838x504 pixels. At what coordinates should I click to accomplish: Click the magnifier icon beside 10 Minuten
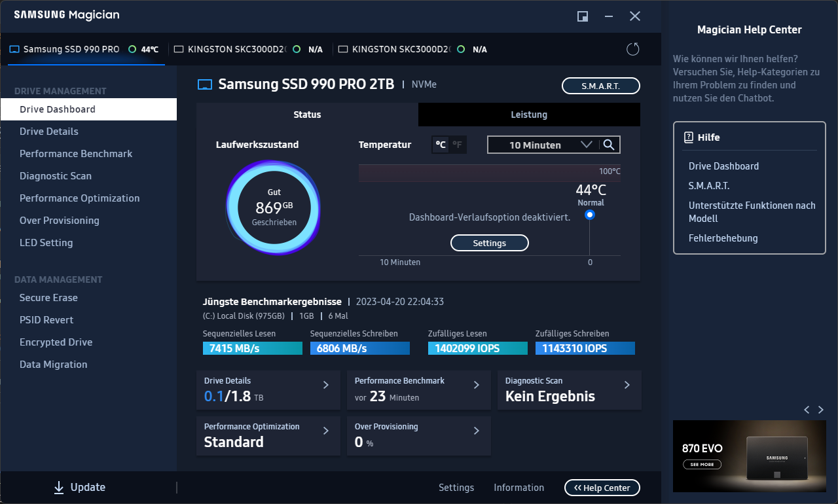tap(609, 145)
